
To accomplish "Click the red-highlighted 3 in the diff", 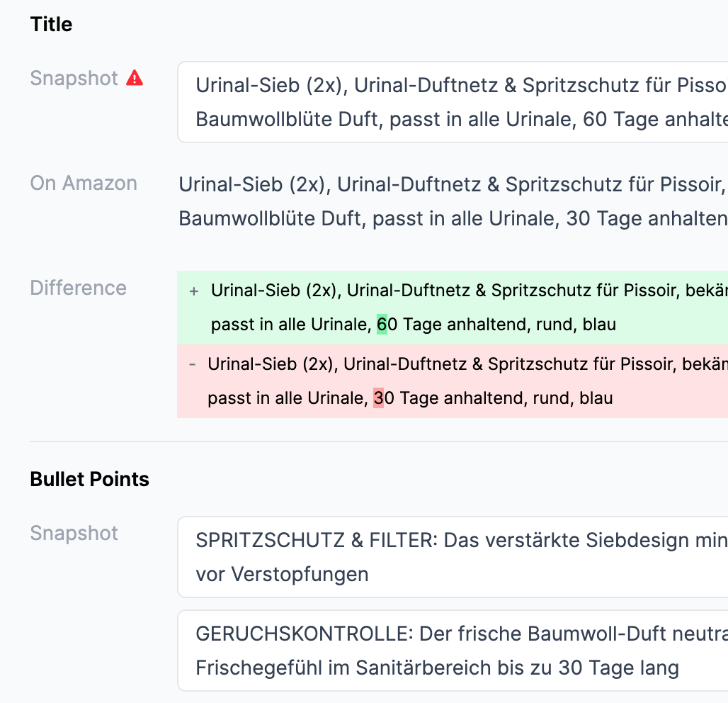I will point(379,398).
